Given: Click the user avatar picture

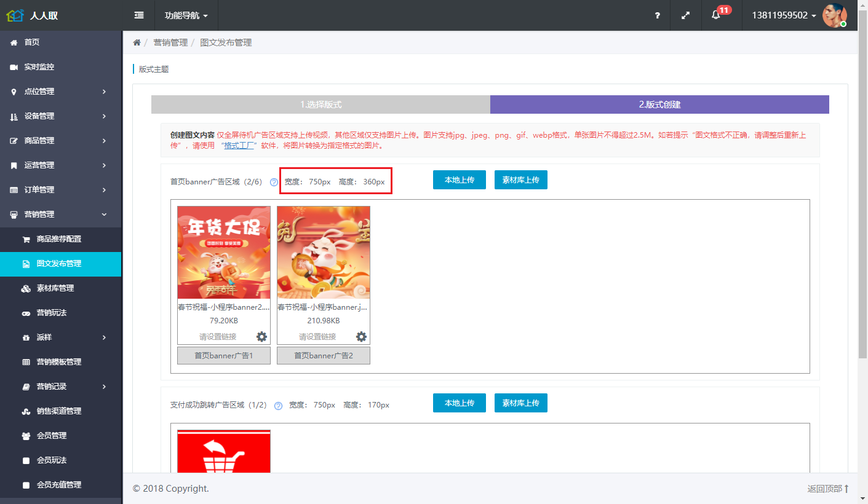Looking at the screenshot, I should pyautogui.click(x=835, y=15).
